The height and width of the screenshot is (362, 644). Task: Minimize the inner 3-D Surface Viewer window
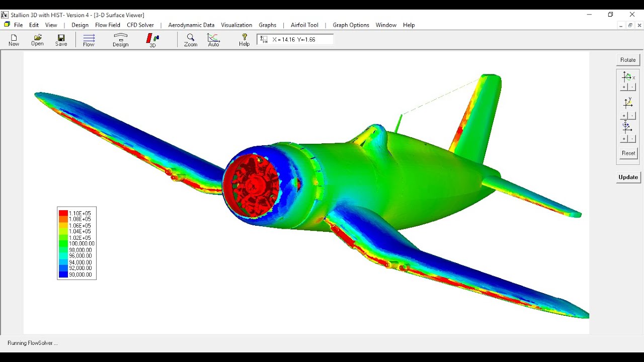tap(621, 25)
